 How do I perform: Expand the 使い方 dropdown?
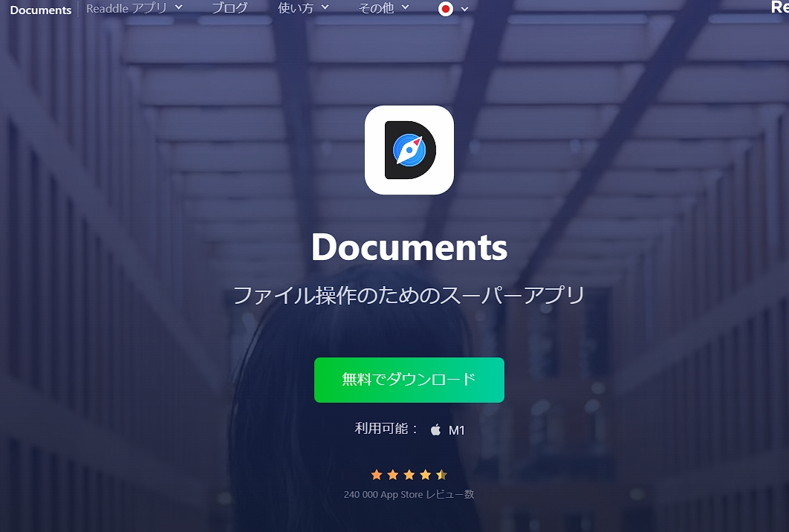[303, 8]
